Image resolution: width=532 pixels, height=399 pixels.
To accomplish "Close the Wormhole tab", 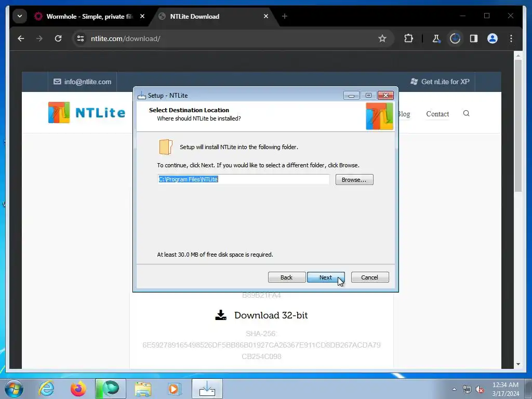I will (142, 16).
